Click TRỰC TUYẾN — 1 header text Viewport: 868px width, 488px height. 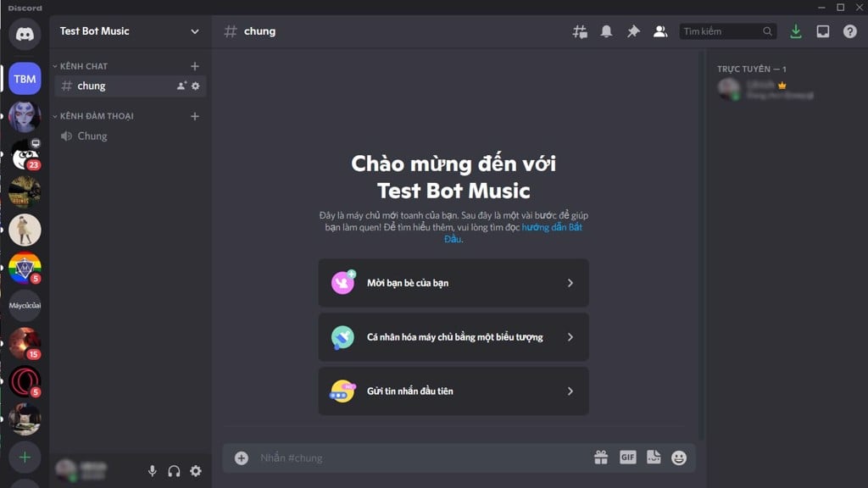[751, 69]
